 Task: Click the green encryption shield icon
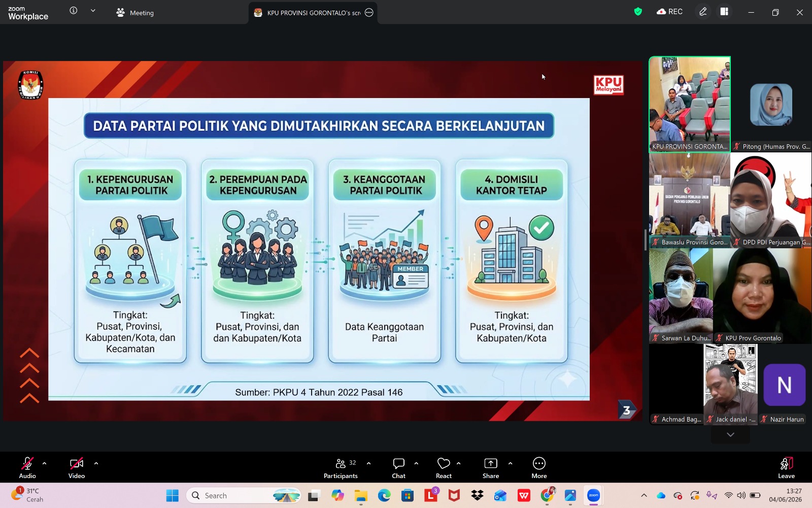(638, 12)
